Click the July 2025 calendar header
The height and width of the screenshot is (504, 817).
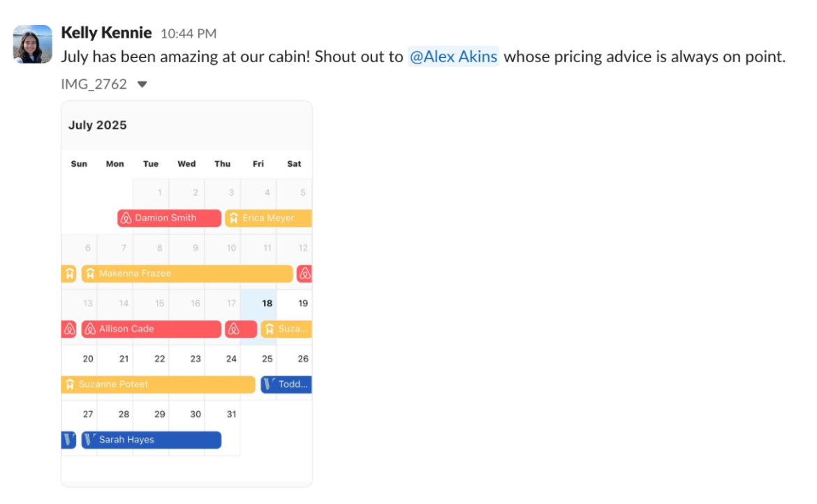(x=98, y=126)
